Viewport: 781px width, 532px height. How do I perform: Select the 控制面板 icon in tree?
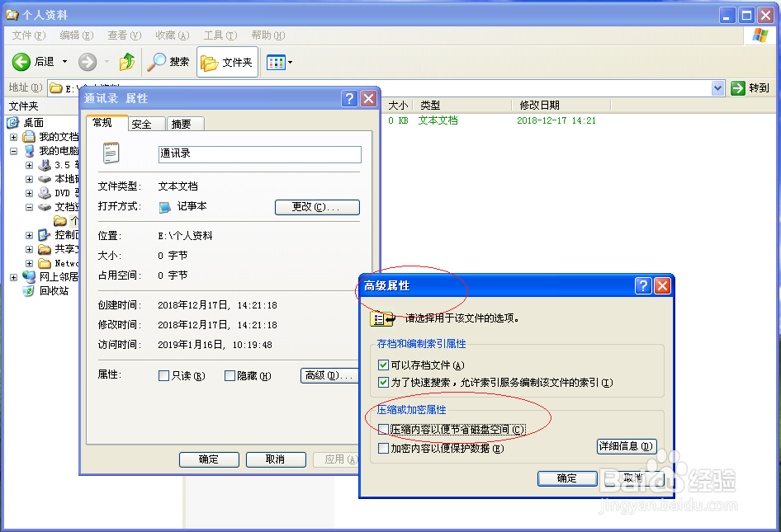(x=45, y=235)
